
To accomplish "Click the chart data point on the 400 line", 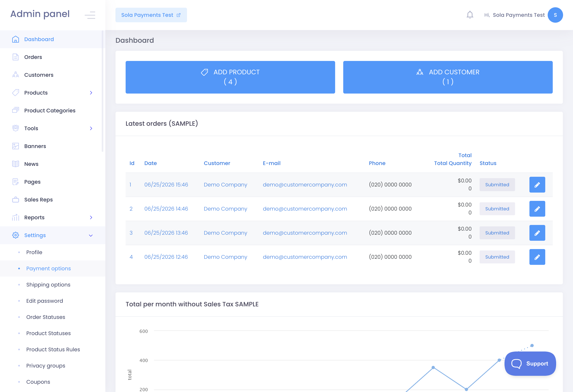I will coord(499,360).
